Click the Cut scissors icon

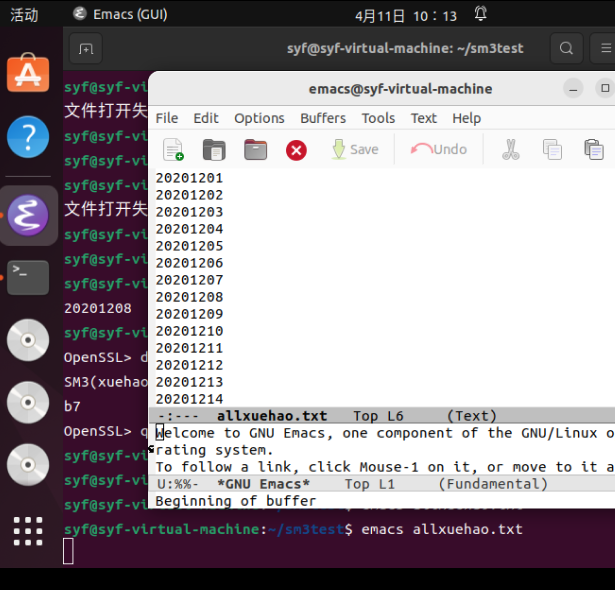click(511, 149)
